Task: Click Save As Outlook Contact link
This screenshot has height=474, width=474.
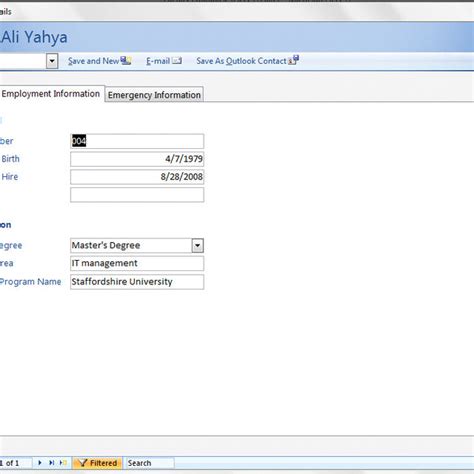Action: coord(241,61)
